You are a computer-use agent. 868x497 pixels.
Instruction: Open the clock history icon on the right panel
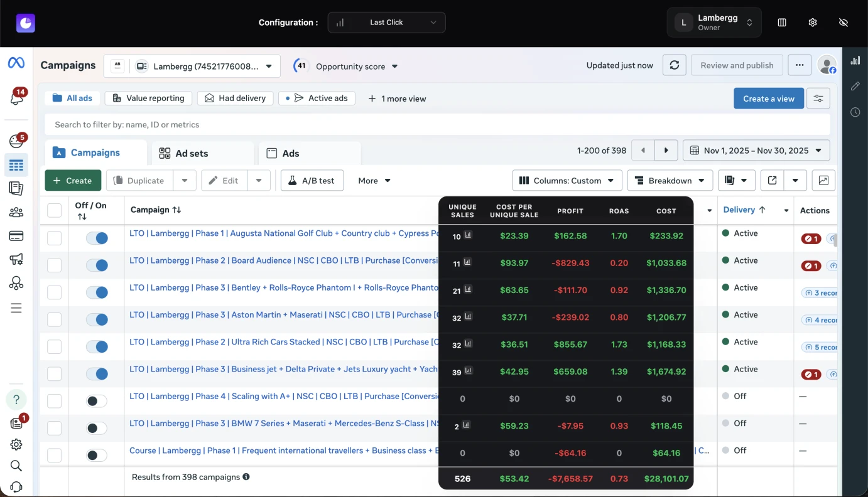[855, 112]
